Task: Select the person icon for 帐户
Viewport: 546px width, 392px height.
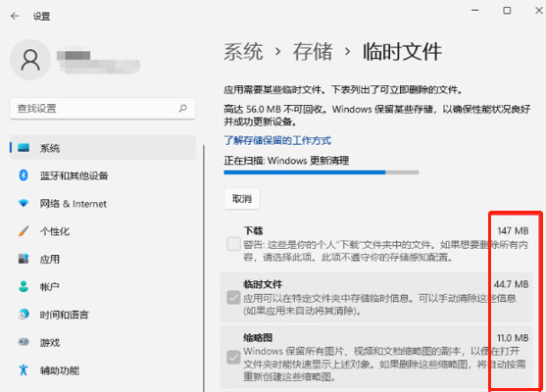Action: coord(24,286)
